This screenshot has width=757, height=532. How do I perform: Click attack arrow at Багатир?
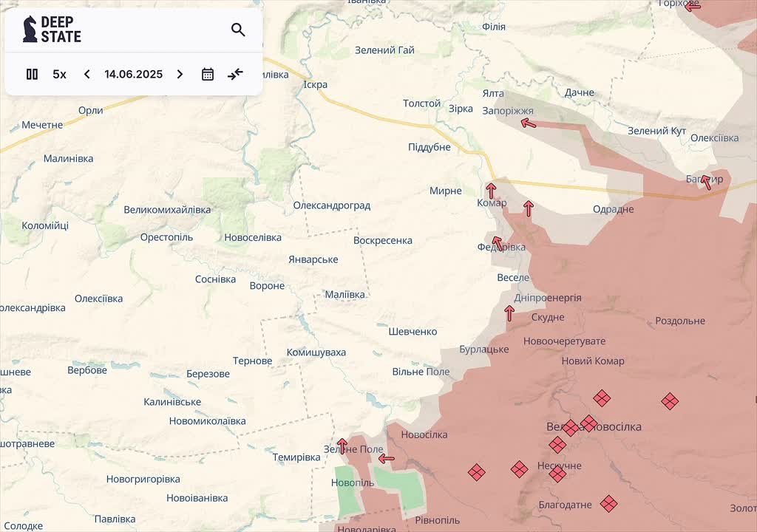pyautogui.click(x=705, y=182)
